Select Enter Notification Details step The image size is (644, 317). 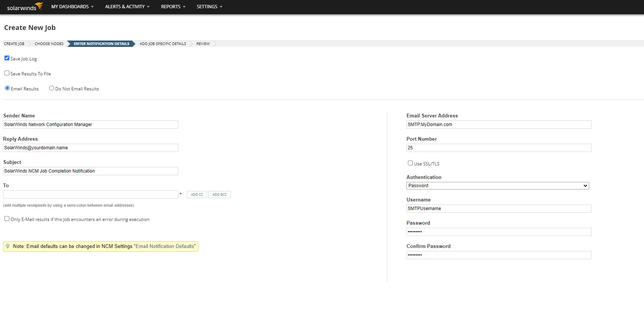[x=102, y=44]
